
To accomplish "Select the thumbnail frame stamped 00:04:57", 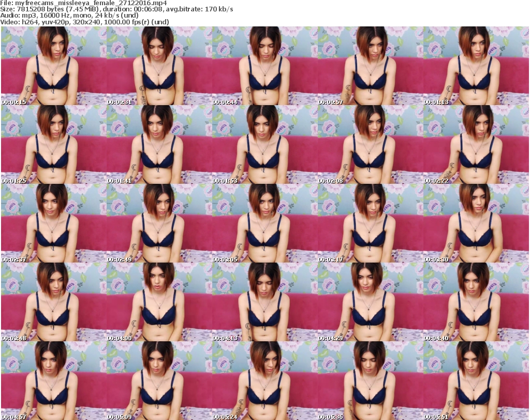I will [x=54, y=381].
